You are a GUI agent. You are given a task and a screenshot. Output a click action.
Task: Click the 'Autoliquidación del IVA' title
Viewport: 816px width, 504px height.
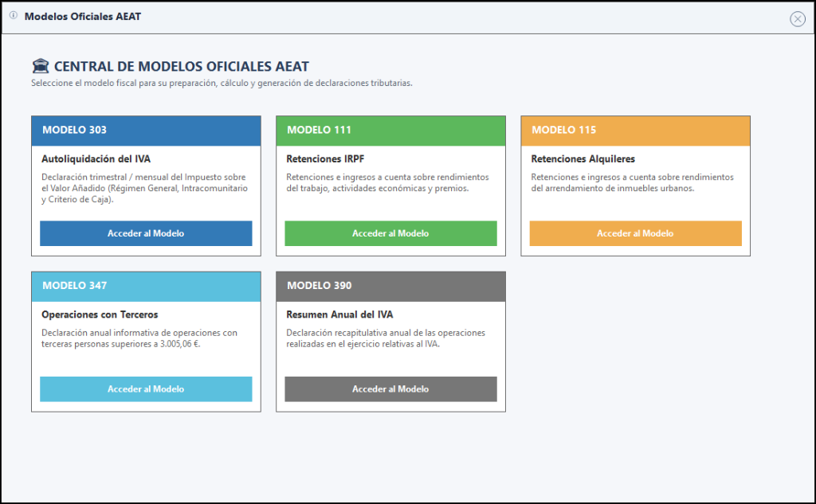pos(96,159)
